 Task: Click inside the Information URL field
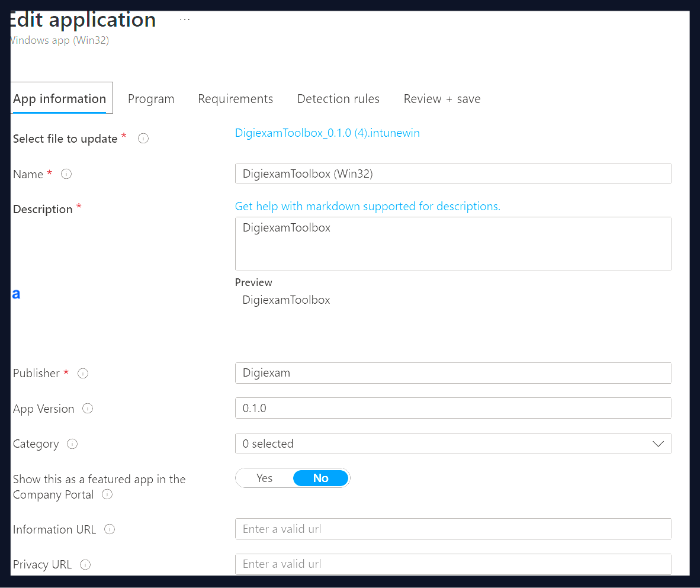[453, 529]
